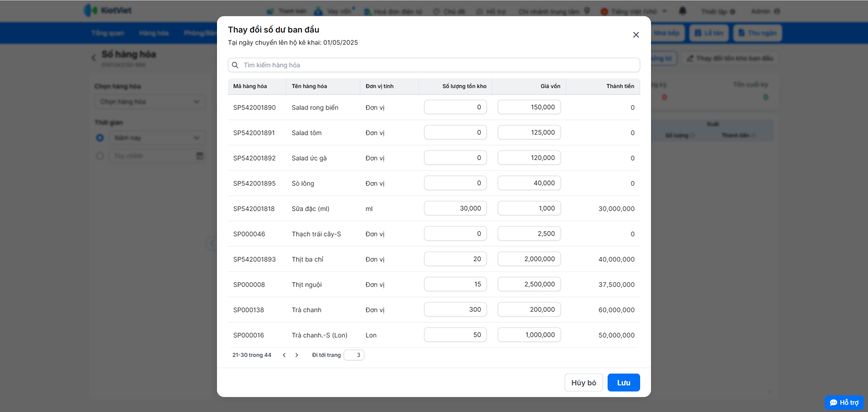Open the Hàng hóa menu tab

pyautogui.click(x=154, y=33)
